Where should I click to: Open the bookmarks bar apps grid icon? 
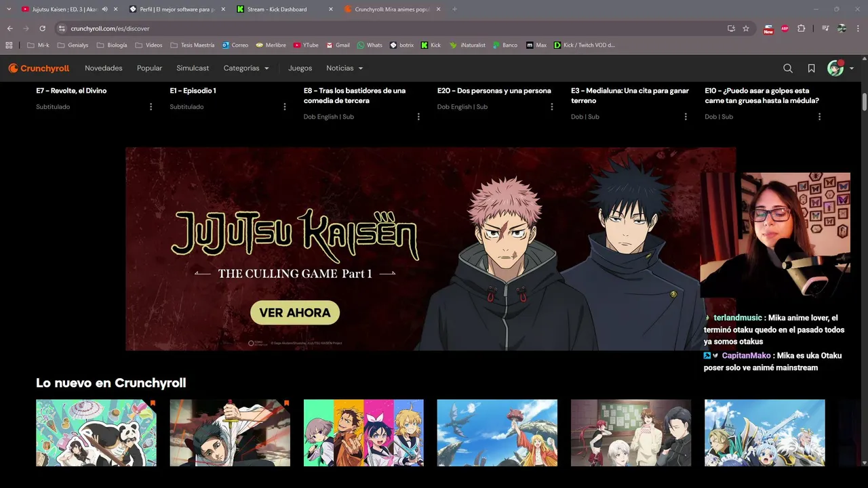point(9,45)
